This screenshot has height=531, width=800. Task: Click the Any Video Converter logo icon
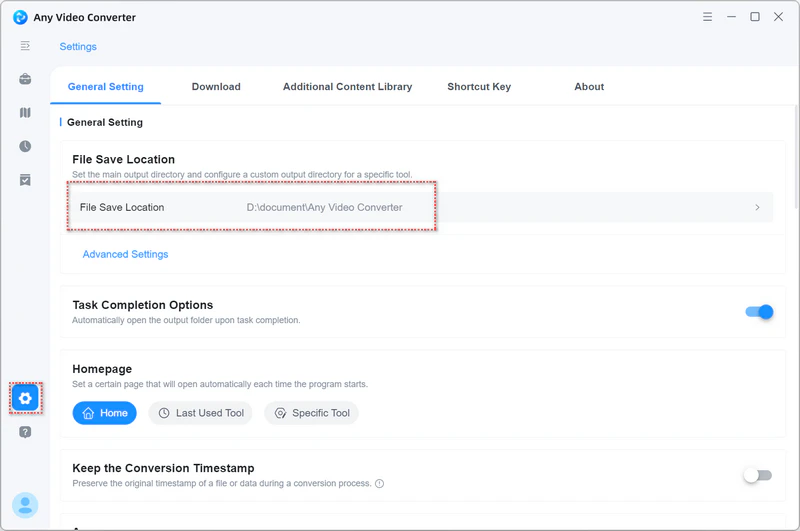(20, 17)
